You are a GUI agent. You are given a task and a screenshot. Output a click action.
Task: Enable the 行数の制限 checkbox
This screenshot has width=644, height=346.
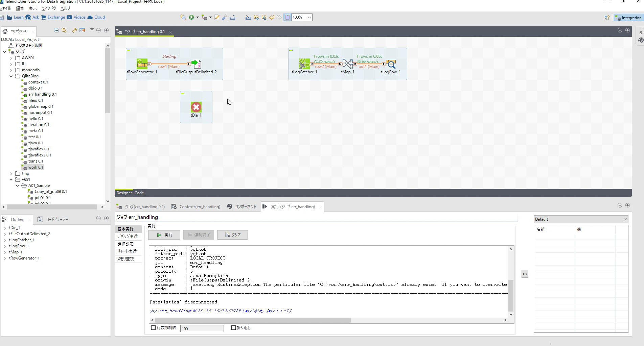tap(154, 328)
